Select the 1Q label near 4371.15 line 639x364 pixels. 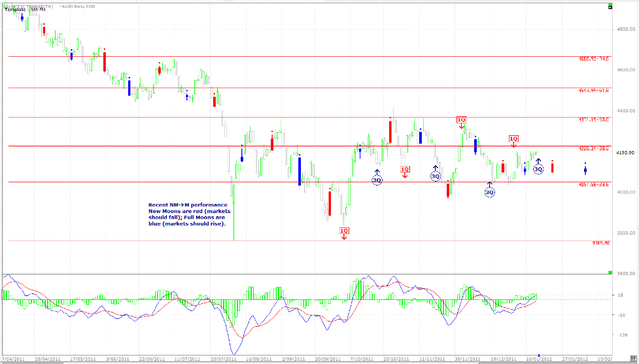(461, 120)
